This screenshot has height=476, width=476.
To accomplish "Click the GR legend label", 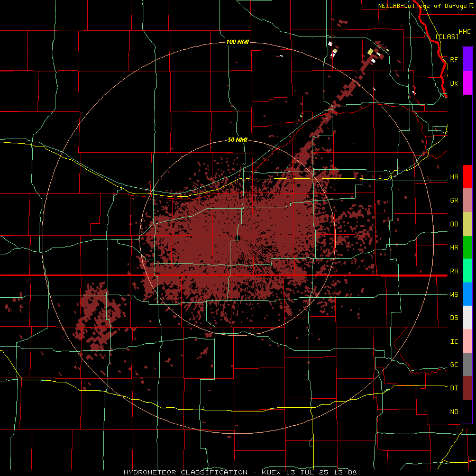I will point(454,200).
